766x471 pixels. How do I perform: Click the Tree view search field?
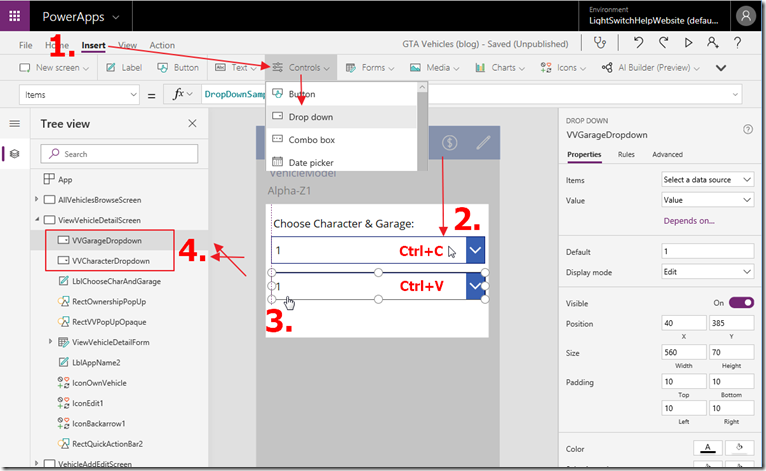[x=119, y=154]
